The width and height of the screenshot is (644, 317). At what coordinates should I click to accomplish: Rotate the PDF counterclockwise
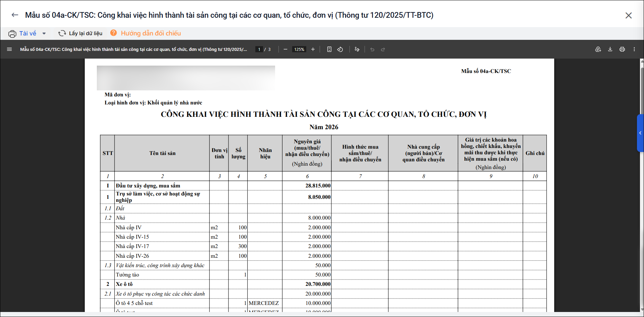340,49
